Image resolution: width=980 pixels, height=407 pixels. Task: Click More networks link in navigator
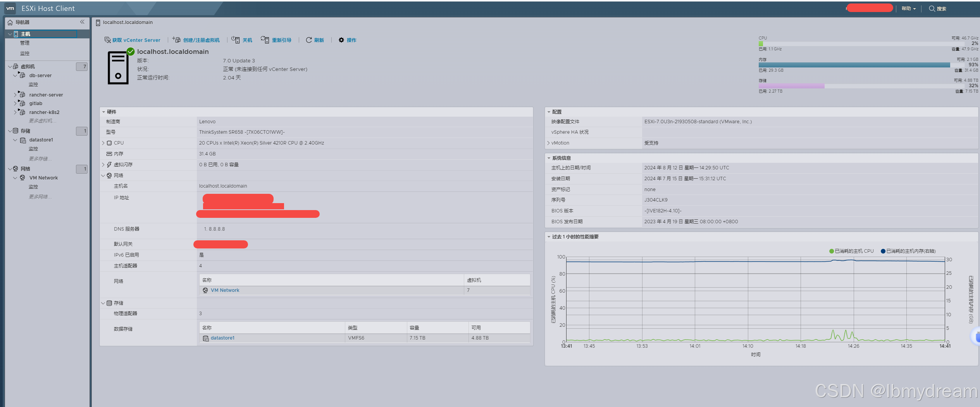tap(40, 197)
